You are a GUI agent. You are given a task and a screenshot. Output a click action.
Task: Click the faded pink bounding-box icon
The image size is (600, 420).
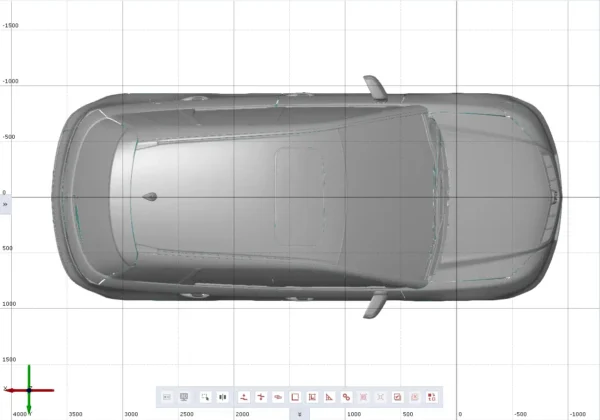pyautogui.click(x=364, y=397)
